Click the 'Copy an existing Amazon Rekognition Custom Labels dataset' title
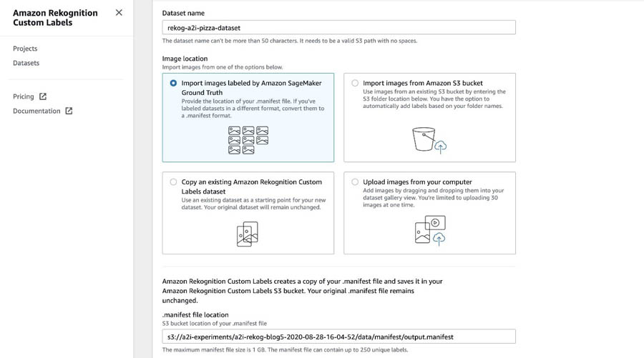The width and height of the screenshot is (644, 358). tap(252, 187)
